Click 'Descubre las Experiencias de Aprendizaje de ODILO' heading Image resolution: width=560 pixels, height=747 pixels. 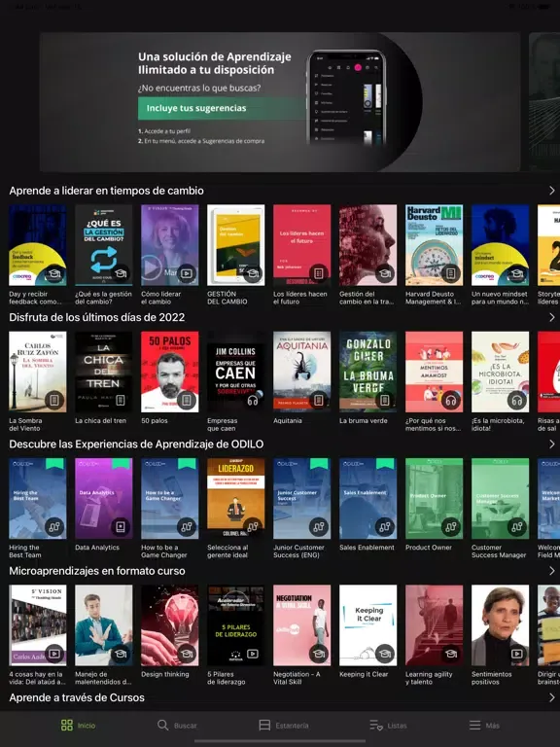[x=136, y=444]
